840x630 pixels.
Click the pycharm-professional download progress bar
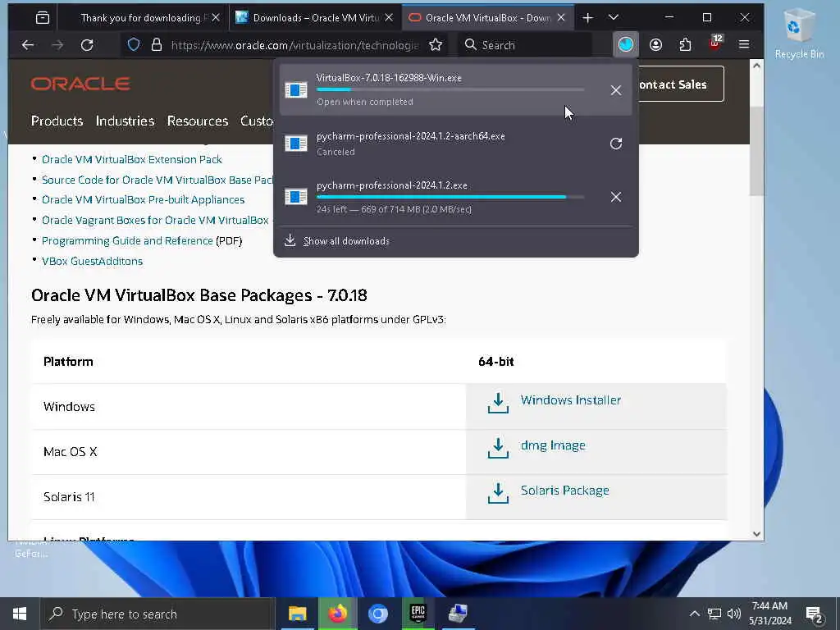pyautogui.click(x=450, y=197)
